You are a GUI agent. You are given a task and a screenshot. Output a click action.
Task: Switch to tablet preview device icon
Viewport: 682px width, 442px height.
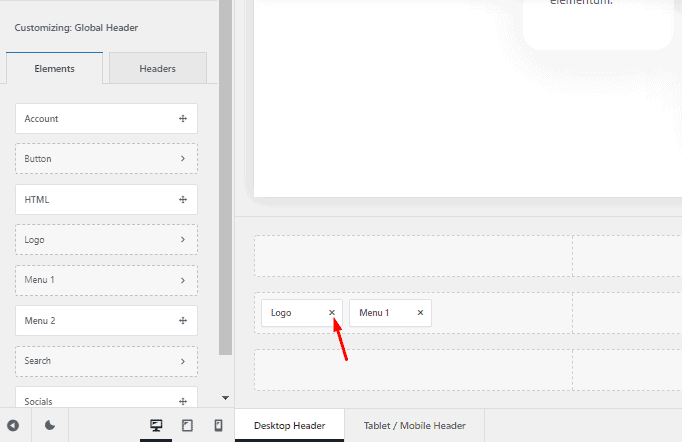(x=187, y=425)
